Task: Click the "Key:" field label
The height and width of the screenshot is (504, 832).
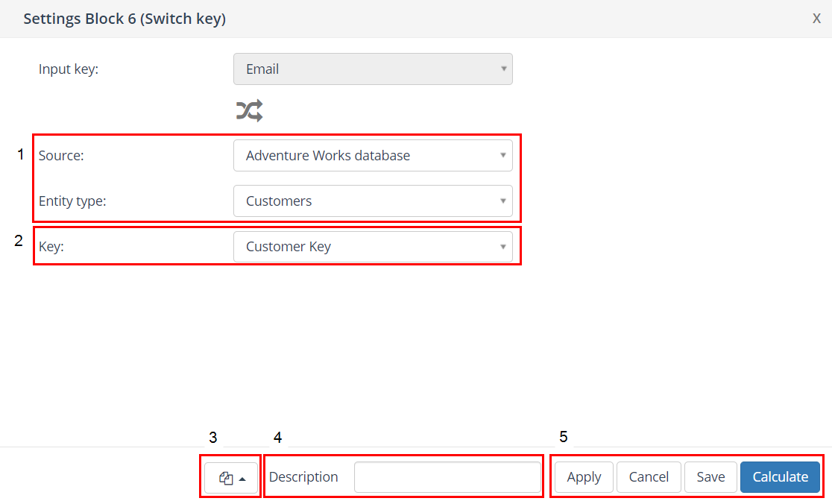Action: tap(51, 247)
